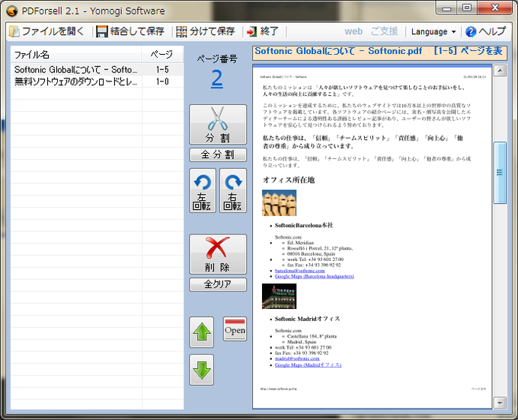Click the 全分割 split all button
Viewport: 518px width, 420px height.
click(x=218, y=154)
